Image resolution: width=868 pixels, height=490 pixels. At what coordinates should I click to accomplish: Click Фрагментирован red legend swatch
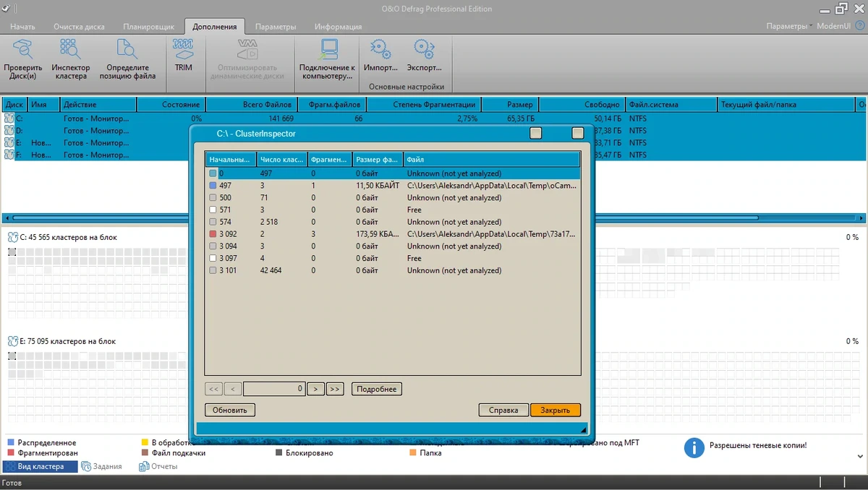point(10,453)
